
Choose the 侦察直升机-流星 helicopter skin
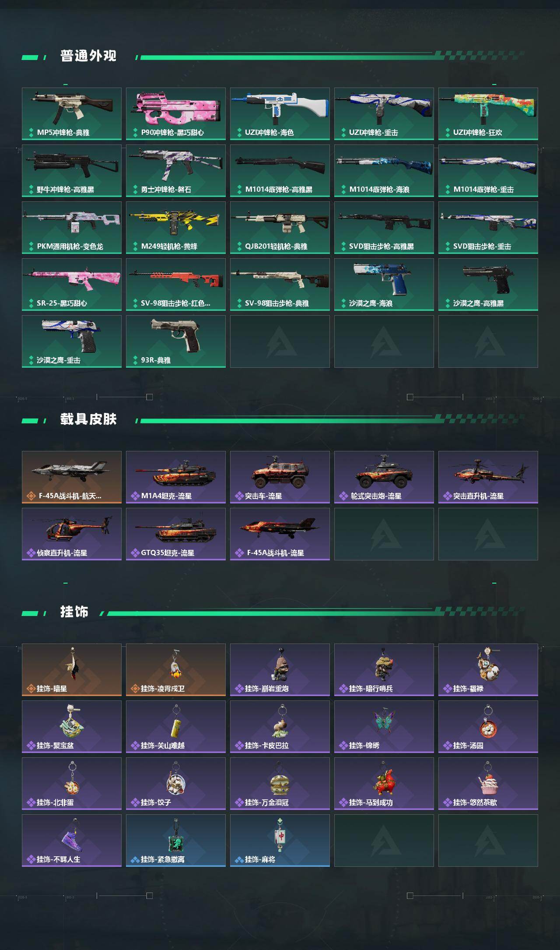coord(72,534)
